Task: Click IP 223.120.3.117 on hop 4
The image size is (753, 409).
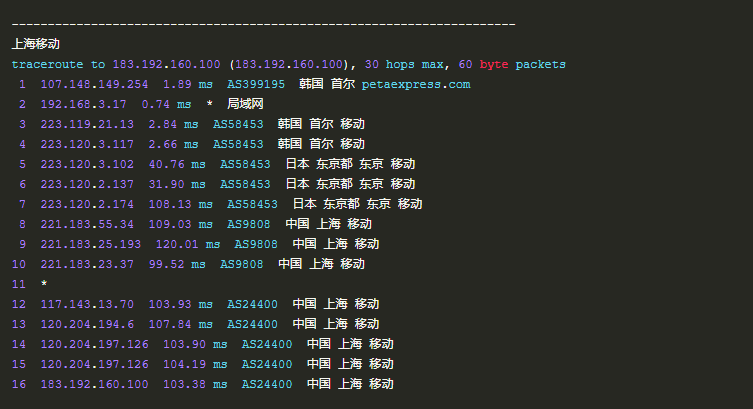Action: pyautogui.click(x=87, y=144)
